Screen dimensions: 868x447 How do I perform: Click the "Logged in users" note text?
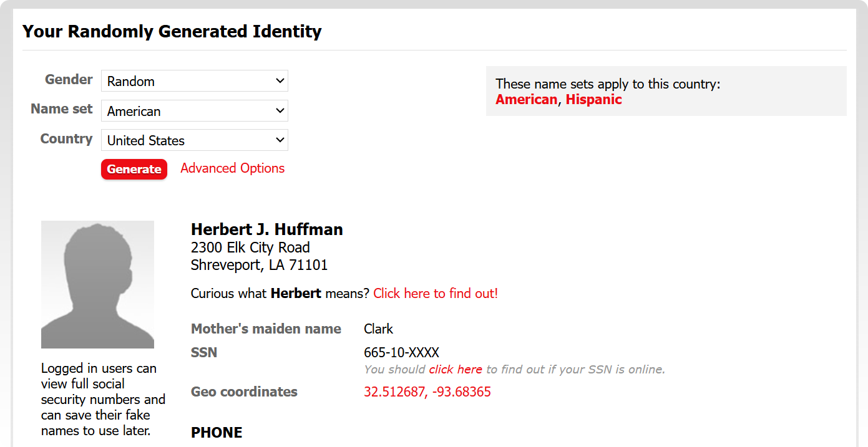pyautogui.click(x=103, y=399)
